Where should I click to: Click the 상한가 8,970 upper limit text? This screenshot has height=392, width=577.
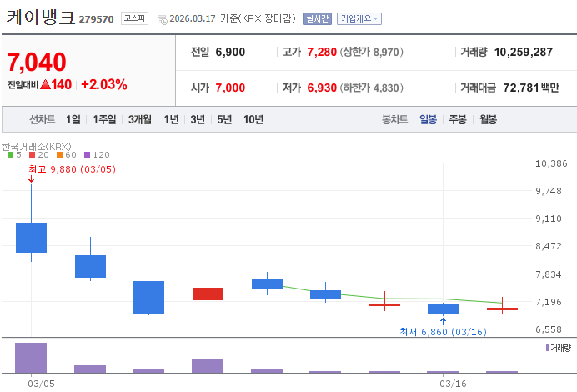[x=372, y=52]
